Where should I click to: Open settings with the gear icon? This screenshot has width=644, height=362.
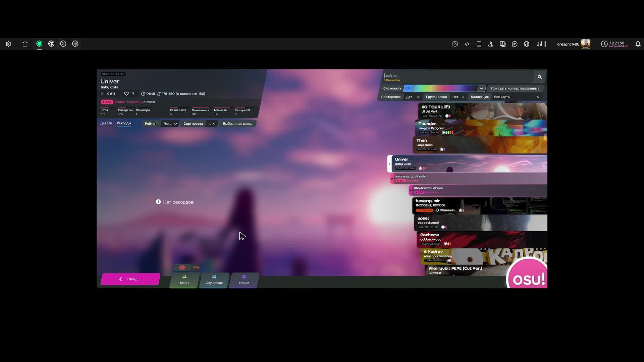click(8, 44)
